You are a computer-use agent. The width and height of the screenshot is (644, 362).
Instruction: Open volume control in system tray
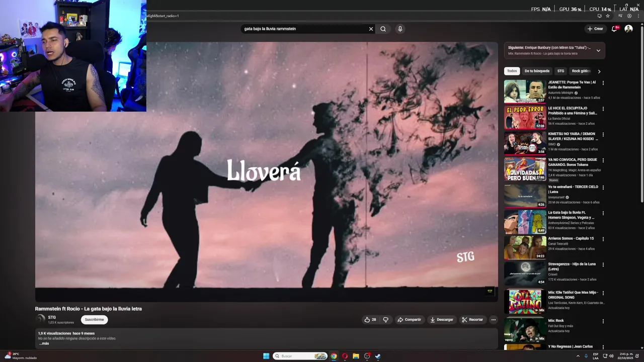[x=611, y=356]
